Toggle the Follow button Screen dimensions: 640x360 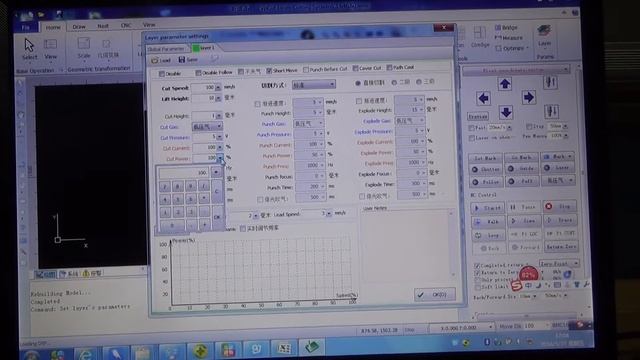click(486, 182)
